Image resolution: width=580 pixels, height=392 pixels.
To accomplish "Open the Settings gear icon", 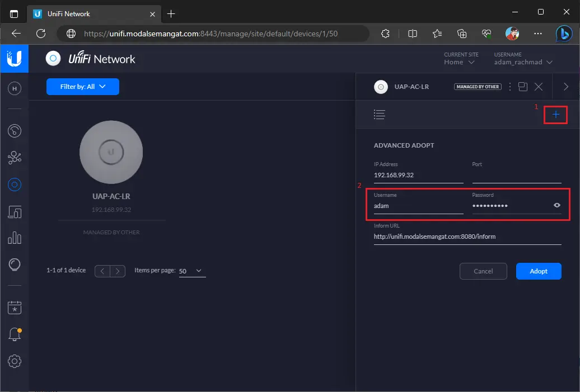I will tap(15, 361).
